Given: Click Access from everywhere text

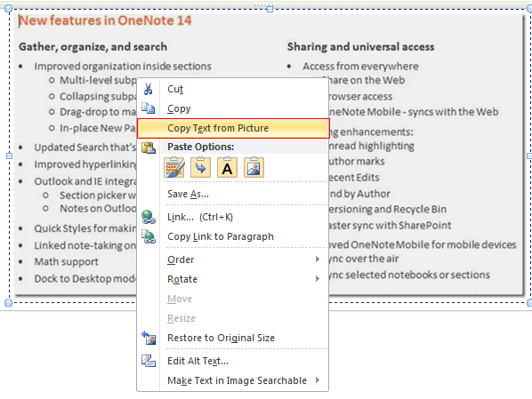Looking at the screenshot, I should tap(360, 66).
